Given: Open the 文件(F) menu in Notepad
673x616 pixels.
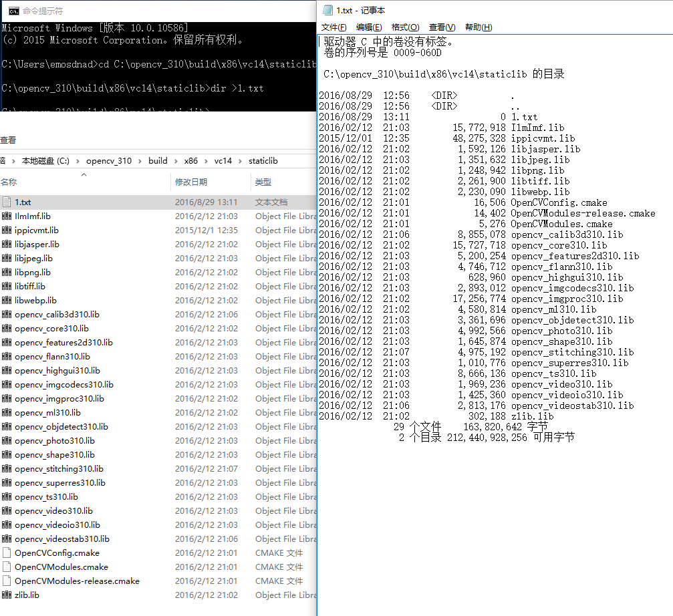Looking at the screenshot, I should (x=334, y=27).
